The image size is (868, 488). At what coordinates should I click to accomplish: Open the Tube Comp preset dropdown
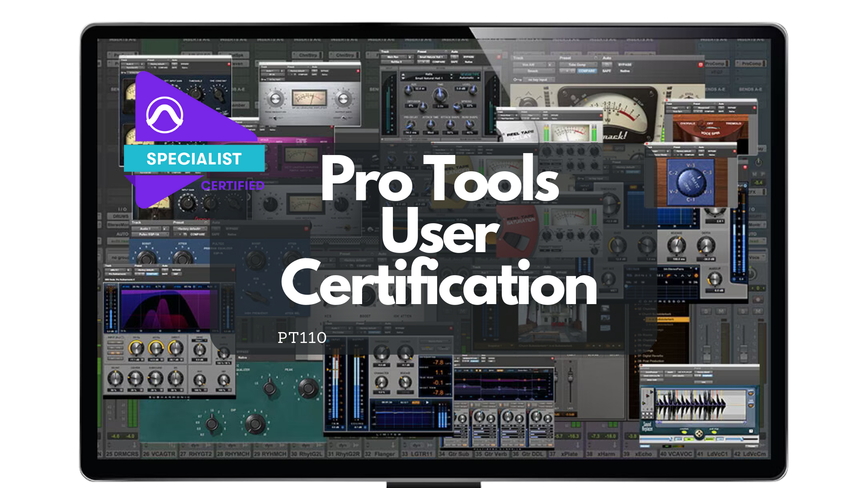click(577, 65)
